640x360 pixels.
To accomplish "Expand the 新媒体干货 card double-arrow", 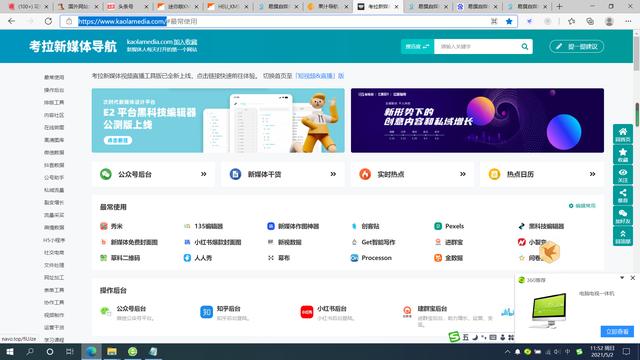I will click(x=333, y=174).
